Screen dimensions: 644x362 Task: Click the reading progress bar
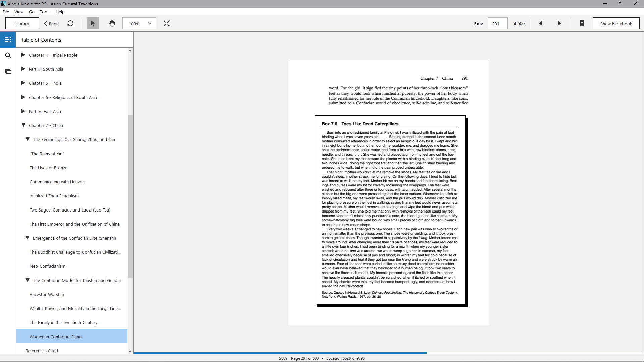pyautogui.click(x=388, y=353)
